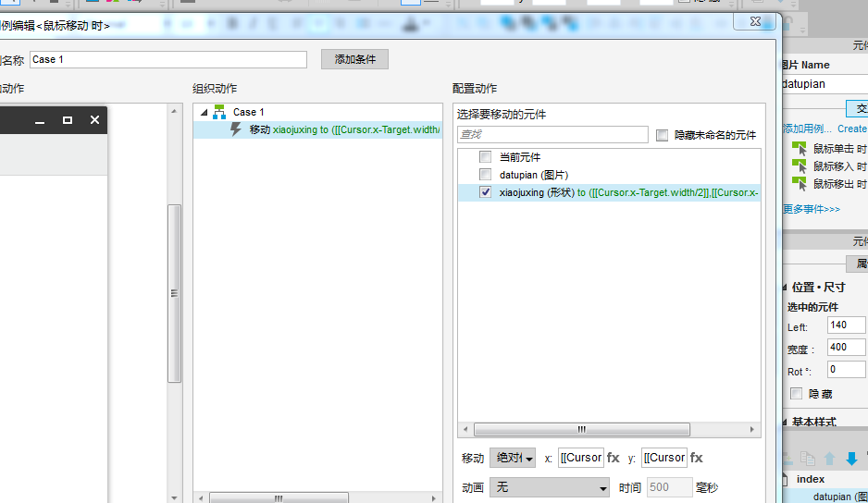This screenshot has height=503, width=868.
Task: Click the copy pages icon in outline toolbar
Action: [x=808, y=459]
